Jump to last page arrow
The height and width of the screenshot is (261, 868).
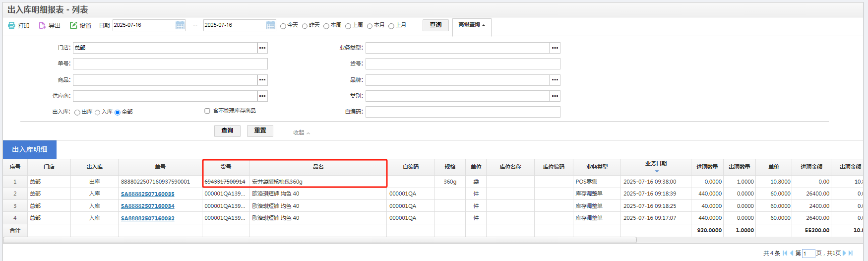click(851, 253)
